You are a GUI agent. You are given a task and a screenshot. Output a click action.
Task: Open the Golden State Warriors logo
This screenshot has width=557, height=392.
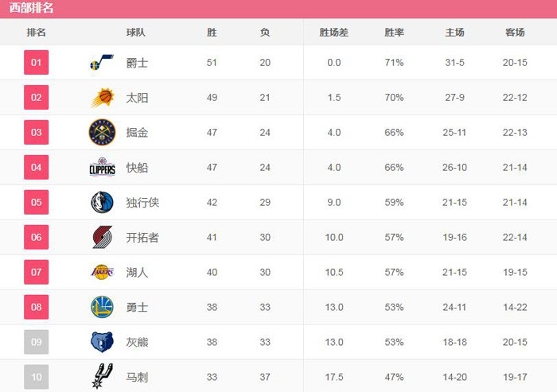coord(102,307)
